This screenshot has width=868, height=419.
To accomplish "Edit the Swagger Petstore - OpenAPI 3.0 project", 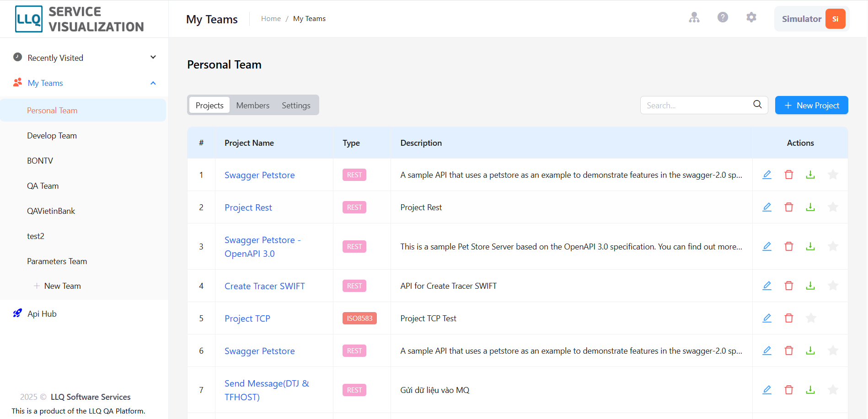I will coord(767,246).
